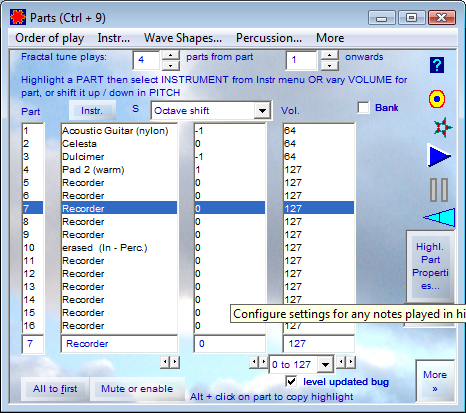Click right arrow just left of 0 to 127 dropdown

tap(263, 362)
